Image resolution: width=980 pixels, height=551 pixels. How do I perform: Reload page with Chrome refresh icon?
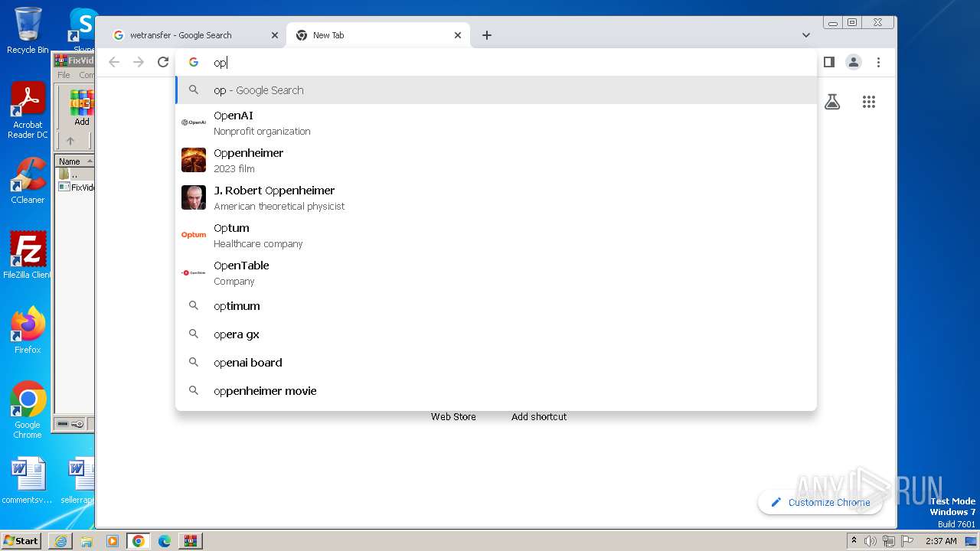[x=163, y=62]
